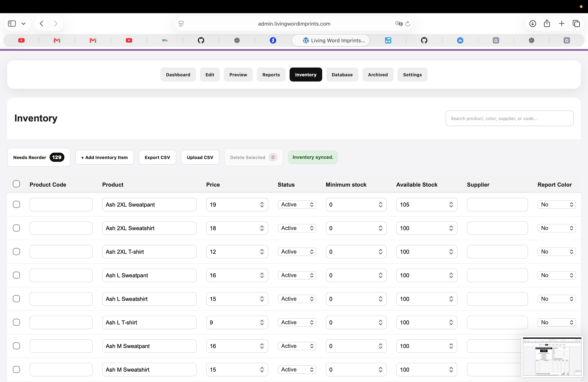Reload the page with the refresh icon
Image resolution: width=588 pixels, height=382 pixels.
coord(408,24)
